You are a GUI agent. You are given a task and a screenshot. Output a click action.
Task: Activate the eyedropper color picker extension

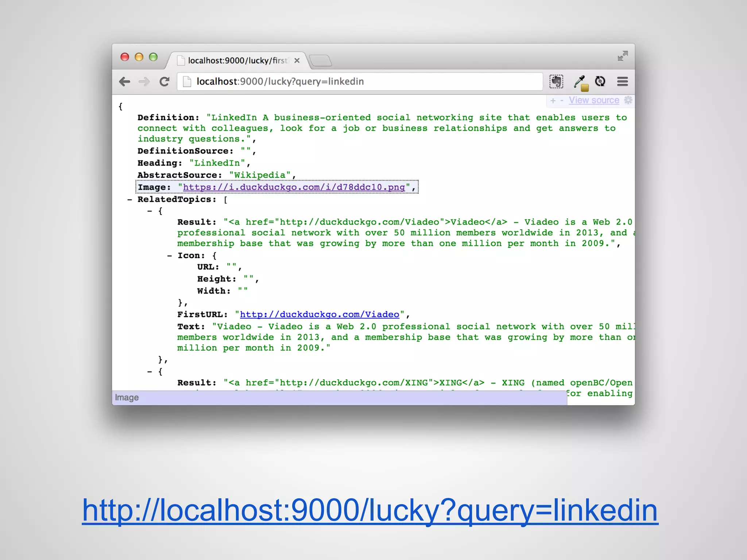tap(580, 82)
